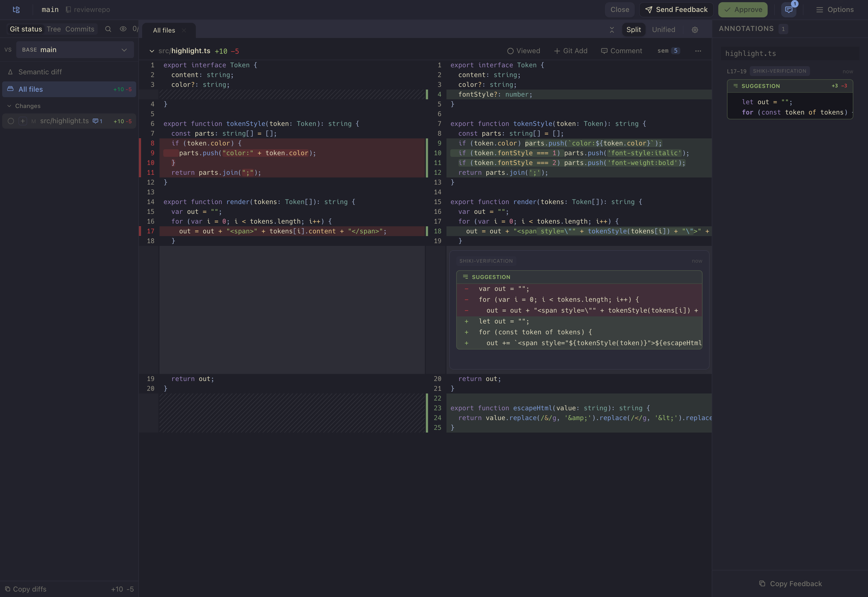Open the SUGGESTION card in annotations panel
The image size is (868, 597).
pyautogui.click(x=790, y=99)
